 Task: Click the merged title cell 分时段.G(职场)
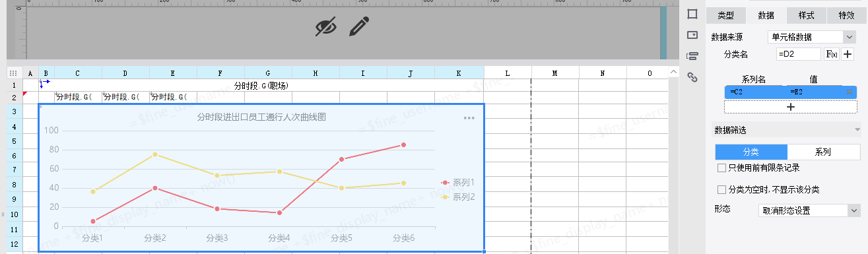click(261, 85)
